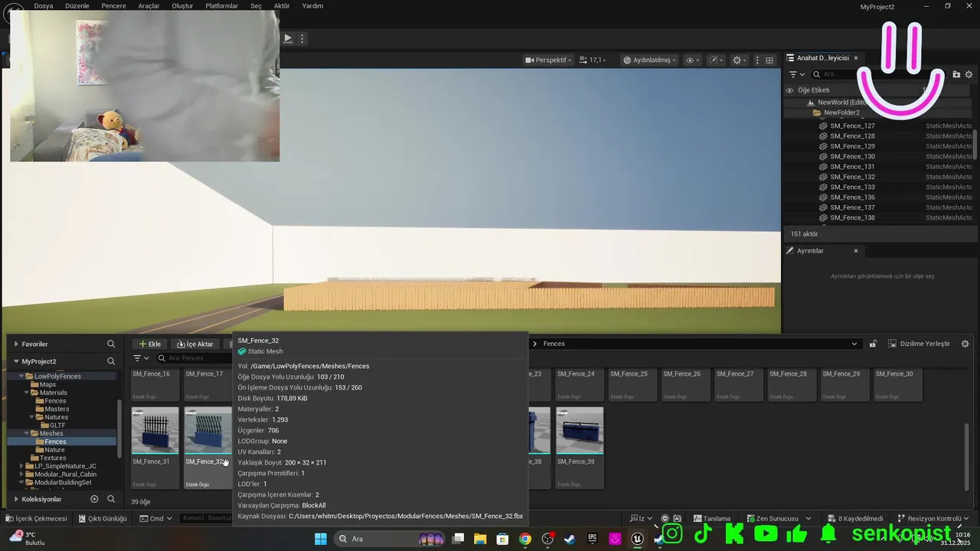Expand the Favoriler section
Screen dimensions: 980x551
[16, 344]
